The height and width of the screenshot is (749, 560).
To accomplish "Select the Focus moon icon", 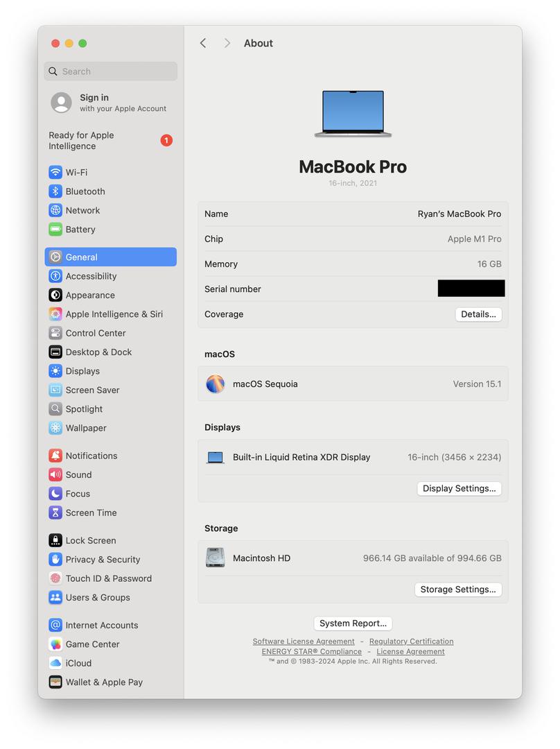I will tap(55, 494).
